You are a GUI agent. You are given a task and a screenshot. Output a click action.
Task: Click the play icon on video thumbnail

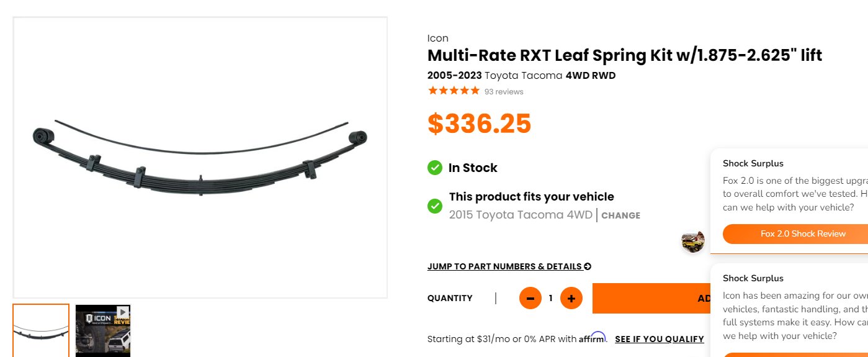123,312
